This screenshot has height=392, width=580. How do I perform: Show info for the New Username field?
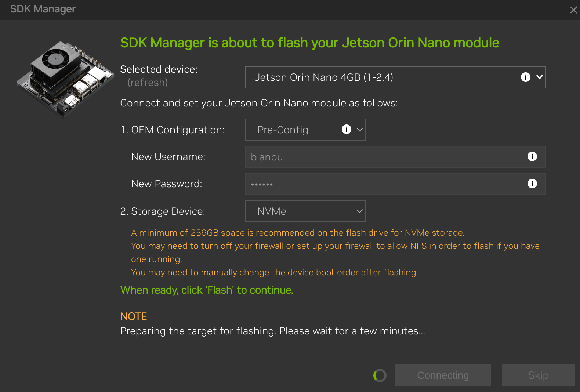[532, 156]
